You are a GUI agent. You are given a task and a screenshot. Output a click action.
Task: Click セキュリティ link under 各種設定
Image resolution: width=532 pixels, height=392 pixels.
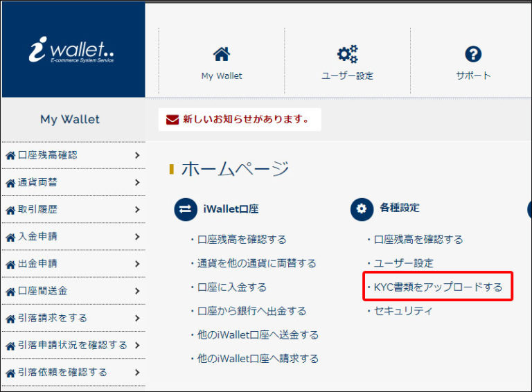pyautogui.click(x=402, y=311)
